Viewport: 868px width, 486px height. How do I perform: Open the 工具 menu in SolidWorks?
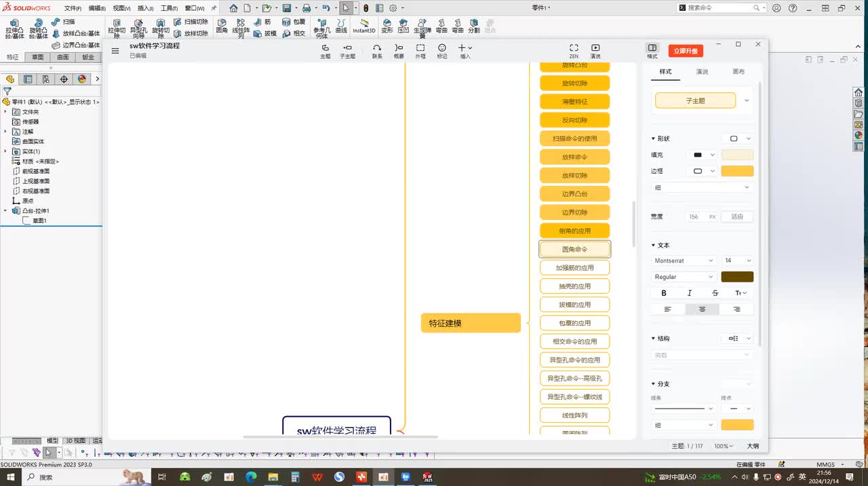pyautogui.click(x=169, y=8)
